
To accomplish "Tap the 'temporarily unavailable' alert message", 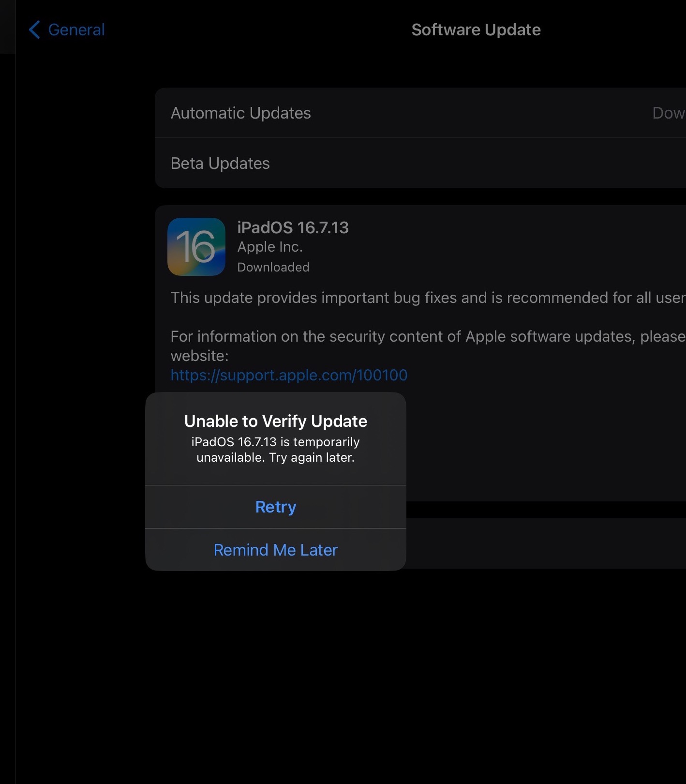I will (276, 450).
